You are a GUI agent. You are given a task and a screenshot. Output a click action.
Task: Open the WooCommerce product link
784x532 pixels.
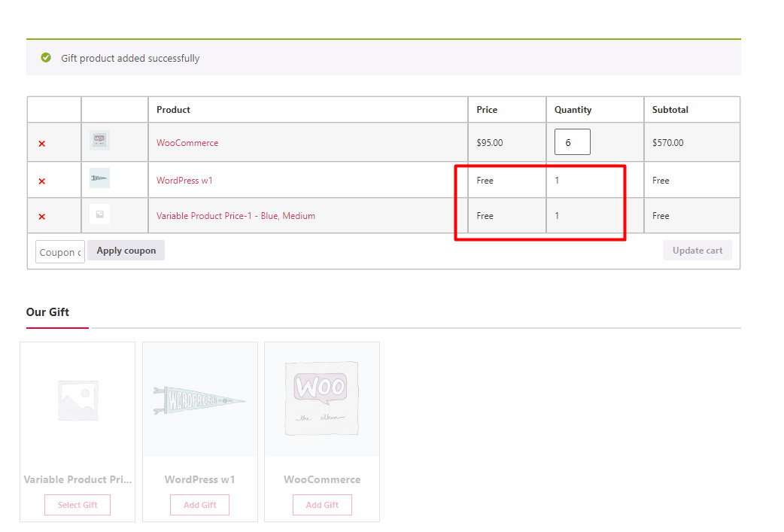(x=187, y=143)
